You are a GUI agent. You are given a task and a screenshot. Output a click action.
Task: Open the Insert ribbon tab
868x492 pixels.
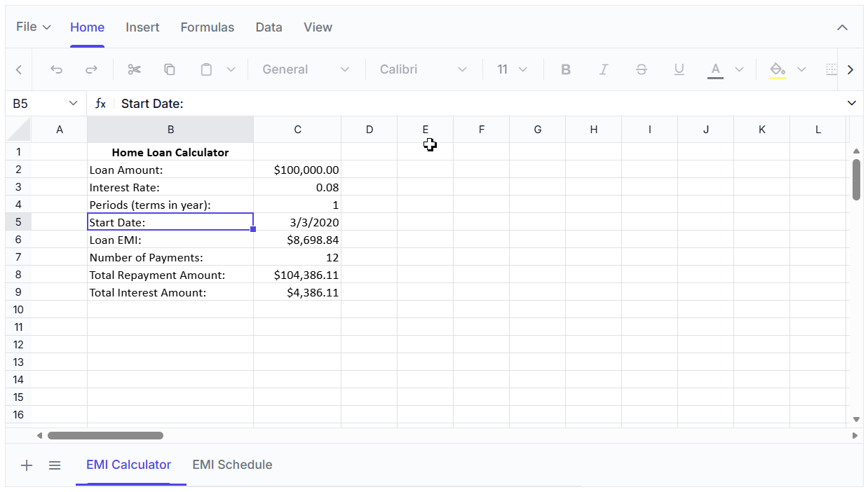142,27
